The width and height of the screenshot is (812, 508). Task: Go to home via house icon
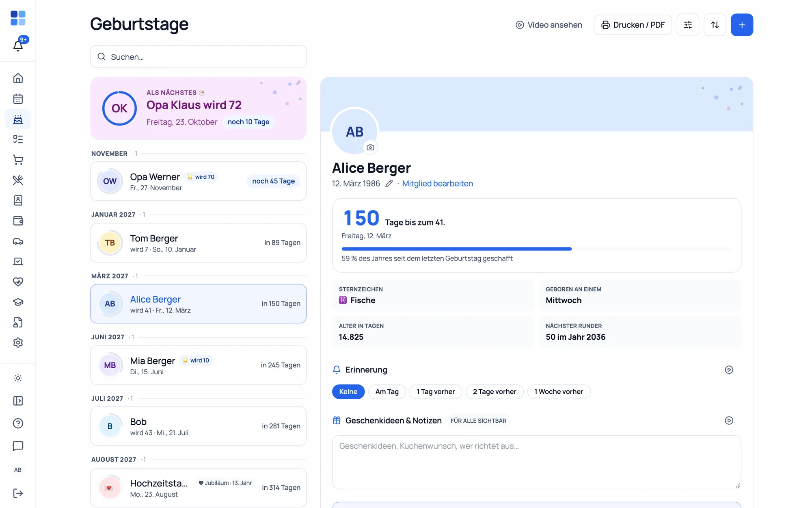(18, 78)
